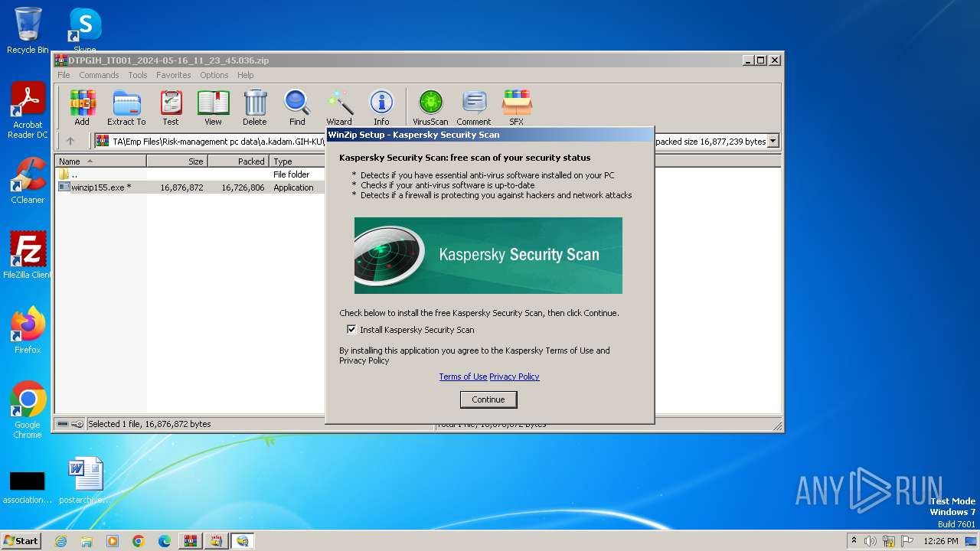Open Google Chrome desktop shortcut
Screen dimensions: 980x551
28,410
